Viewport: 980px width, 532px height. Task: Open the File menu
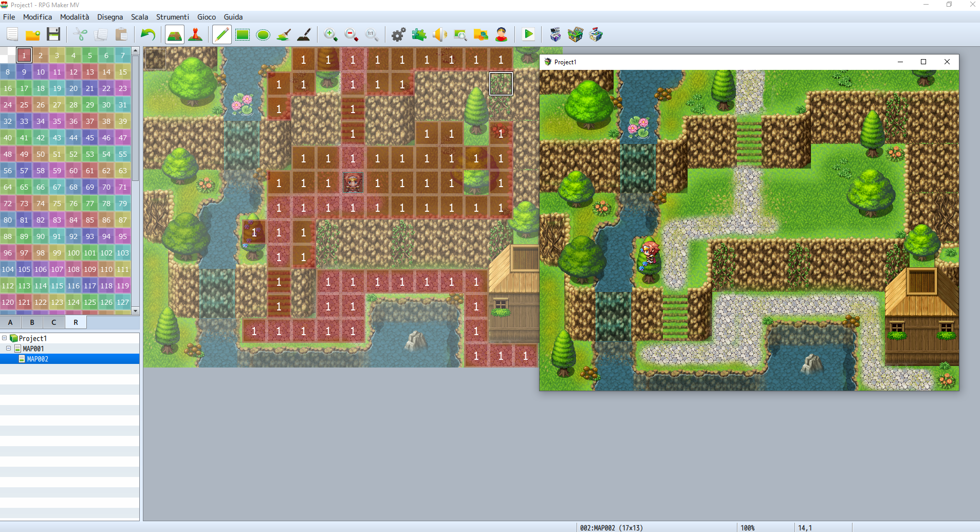click(9, 17)
